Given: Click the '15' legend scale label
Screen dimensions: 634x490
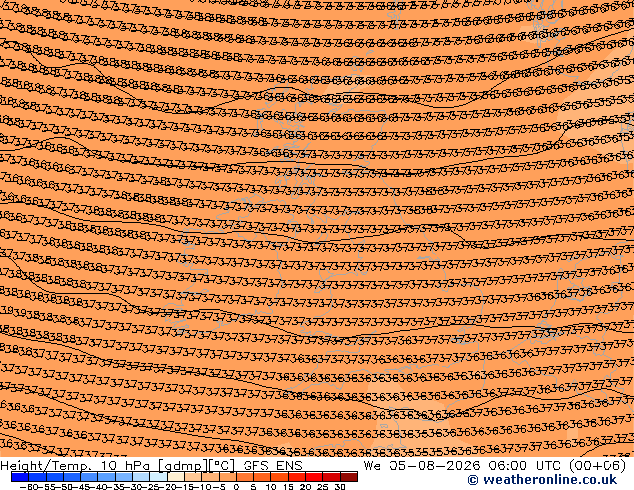Looking at the screenshot, I should pos(288,487).
